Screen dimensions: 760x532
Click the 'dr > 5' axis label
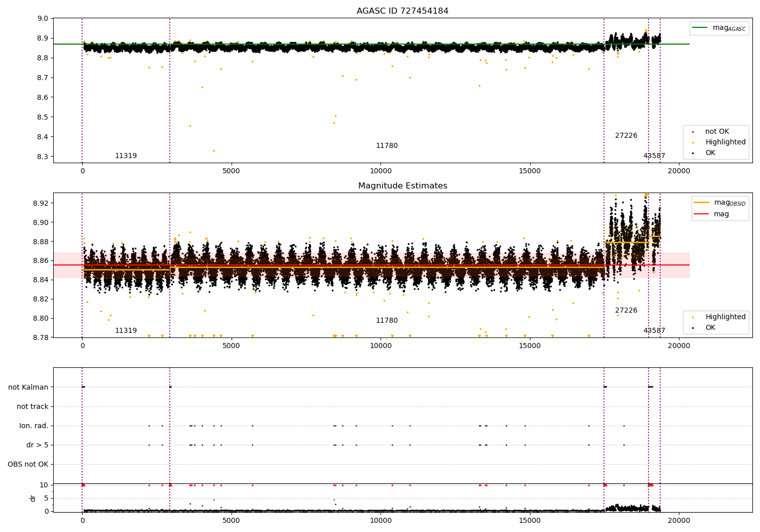coord(37,445)
